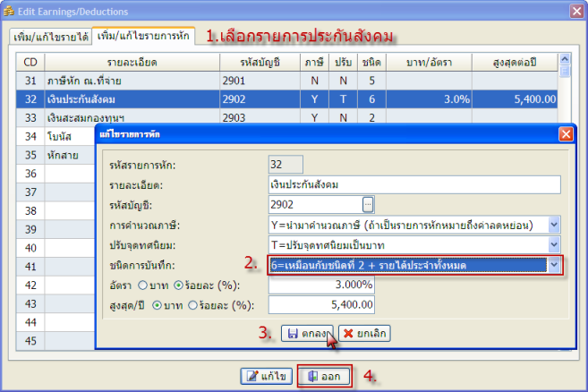Click the ยกเลิก (Cancel) button
588x392 pixels.
coord(363,332)
